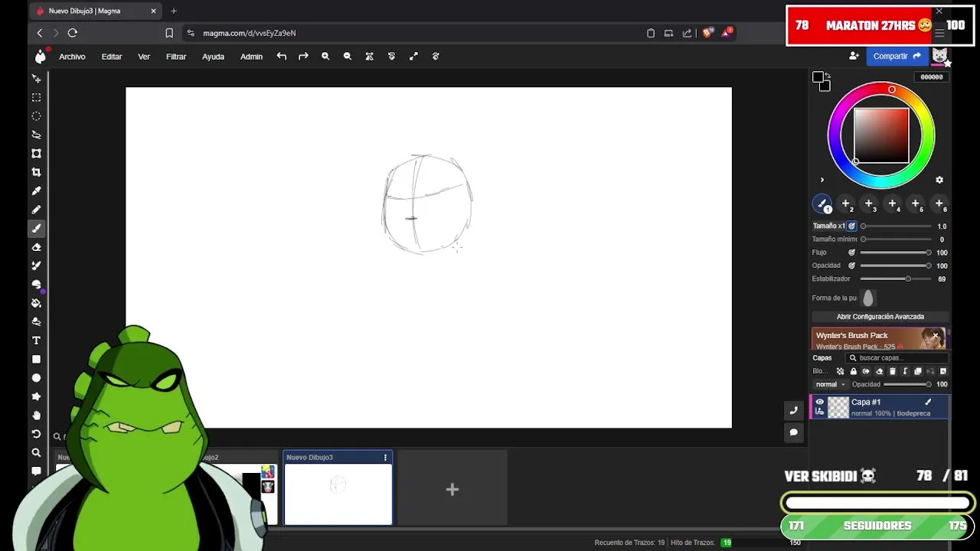Toggle browser bookmark for this page
This screenshot has width=980, height=551.
[169, 33]
